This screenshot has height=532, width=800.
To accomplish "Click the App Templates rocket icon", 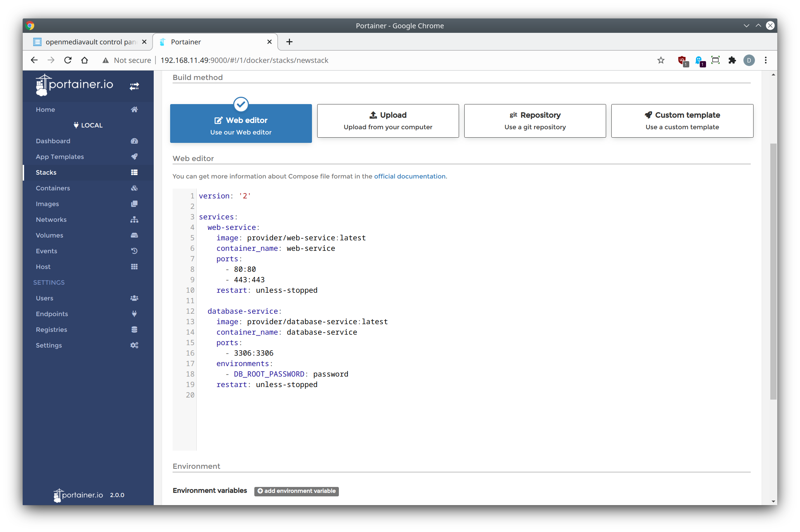I will [134, 156].
